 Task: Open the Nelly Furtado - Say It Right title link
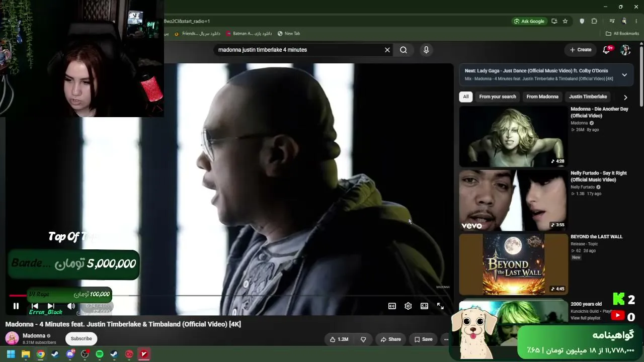[599, 176]
